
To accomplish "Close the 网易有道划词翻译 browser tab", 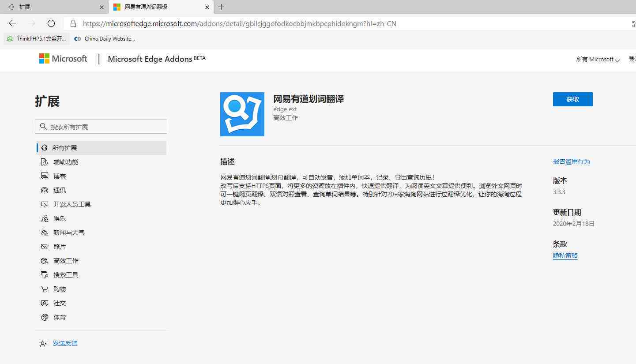I will point(207,7).
